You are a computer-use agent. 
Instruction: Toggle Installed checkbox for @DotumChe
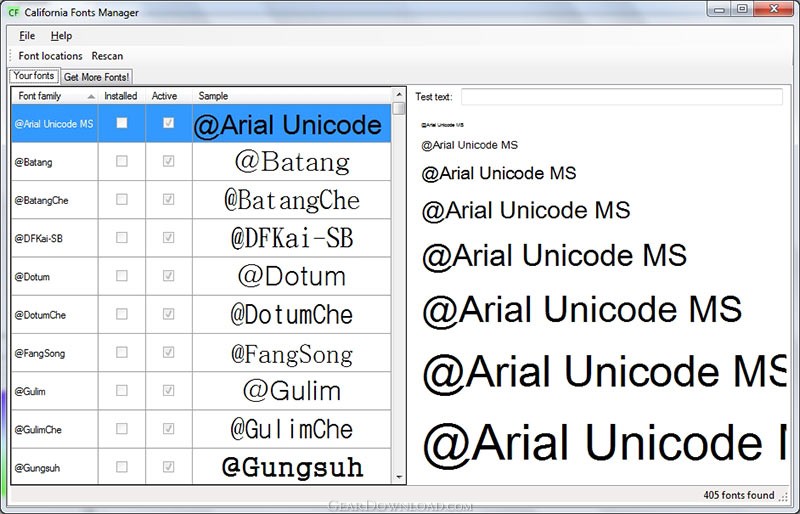click(121, 314)
